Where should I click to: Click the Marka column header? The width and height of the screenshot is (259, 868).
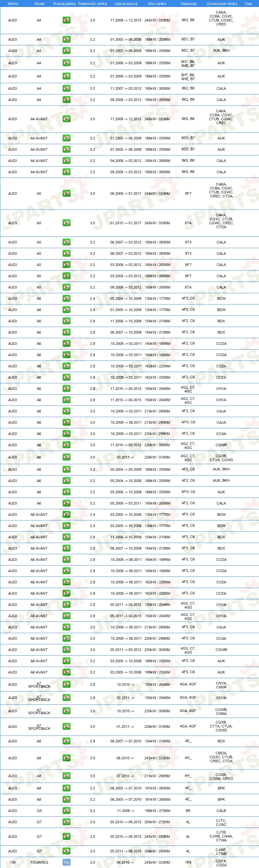[x=13, y=4]
